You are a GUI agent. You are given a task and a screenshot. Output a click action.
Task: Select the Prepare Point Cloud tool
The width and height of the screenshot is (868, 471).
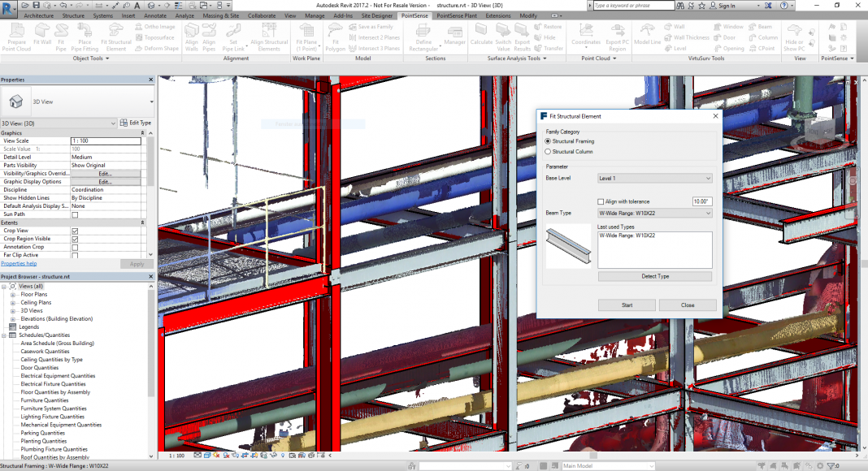click(17, 37)
